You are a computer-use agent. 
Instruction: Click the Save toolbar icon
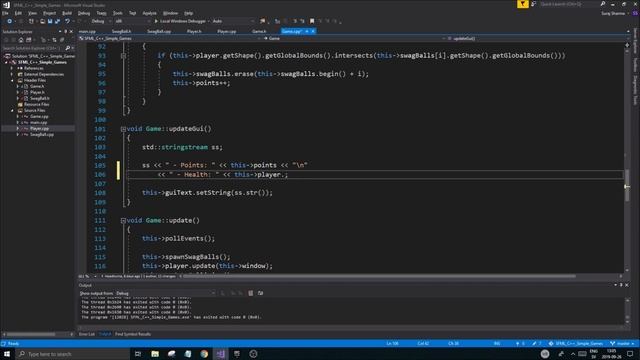[x=50, y=21]
